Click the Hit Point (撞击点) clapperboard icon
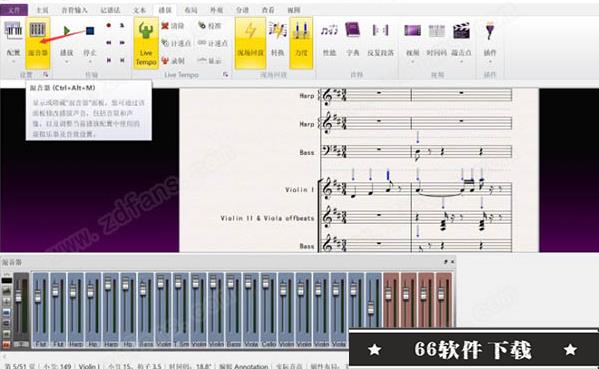The height and width of the screenshot is (369, 599). [x=461, y=31]
